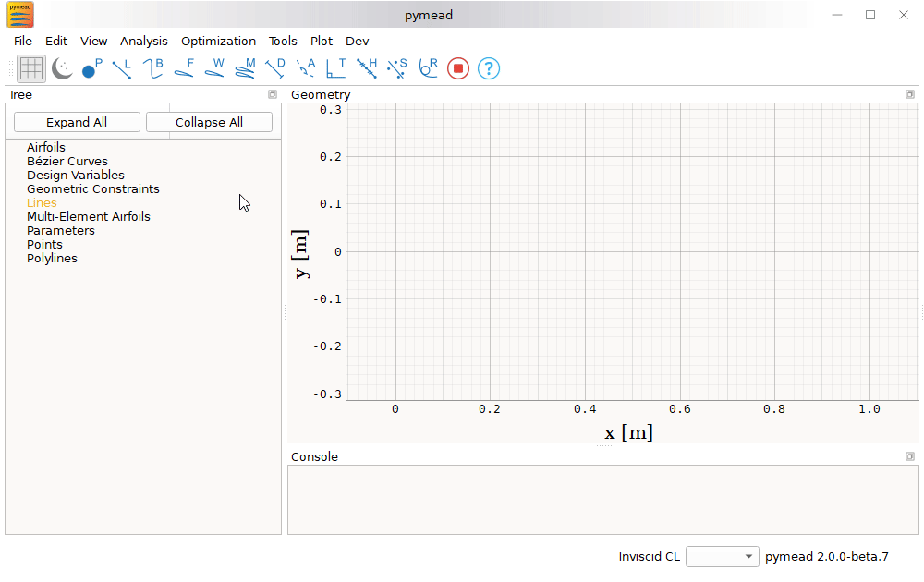The width and height of the screenshot is (924, 582).
Task: Select Bézier Curves in the tree
Action: (x=67, y=162)
